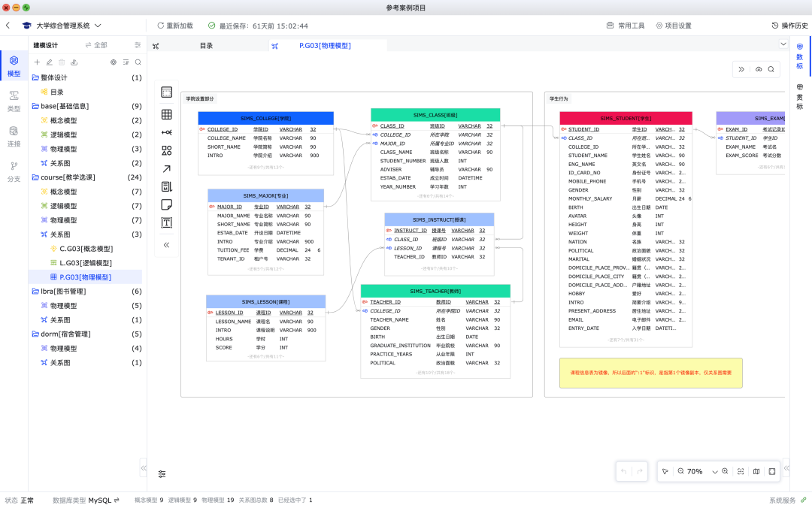Click the 系统服务 link icon
The width and height of the screenshot is (812, 508).
tap(804, 500)
